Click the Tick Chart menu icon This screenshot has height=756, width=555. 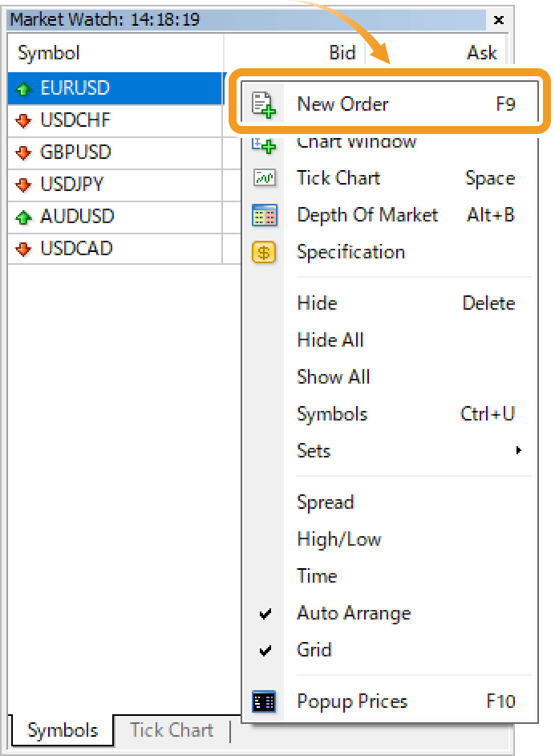[x=265, y=178]
